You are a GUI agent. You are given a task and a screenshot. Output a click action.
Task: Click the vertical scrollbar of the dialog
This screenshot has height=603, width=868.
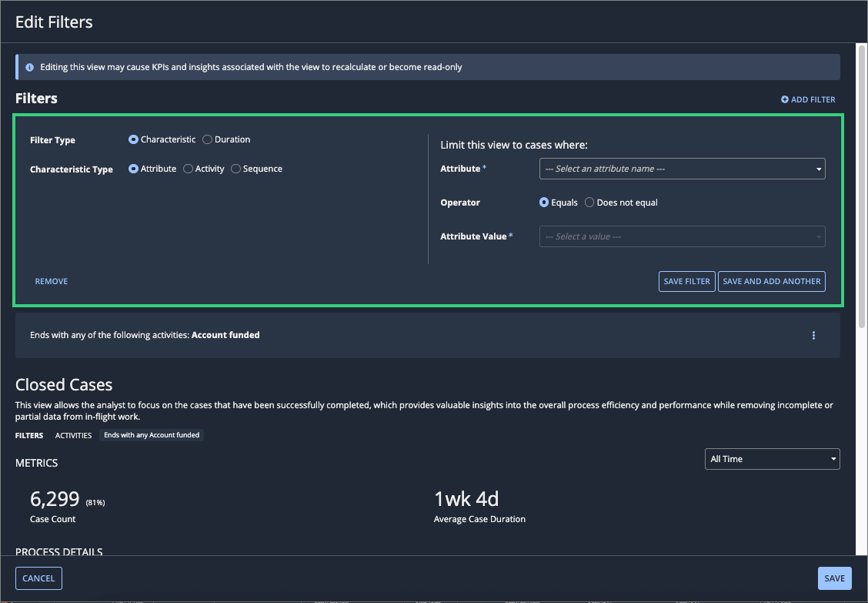click(861, 189)
